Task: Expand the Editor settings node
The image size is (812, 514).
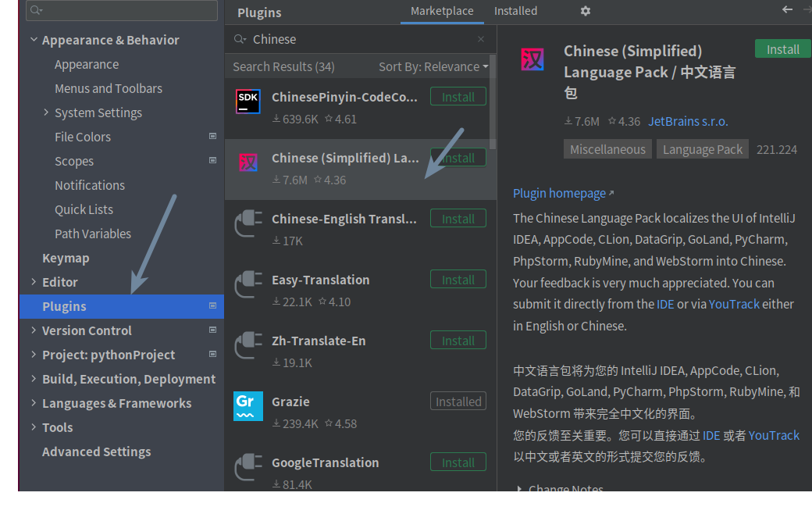Action: (34, 281)
